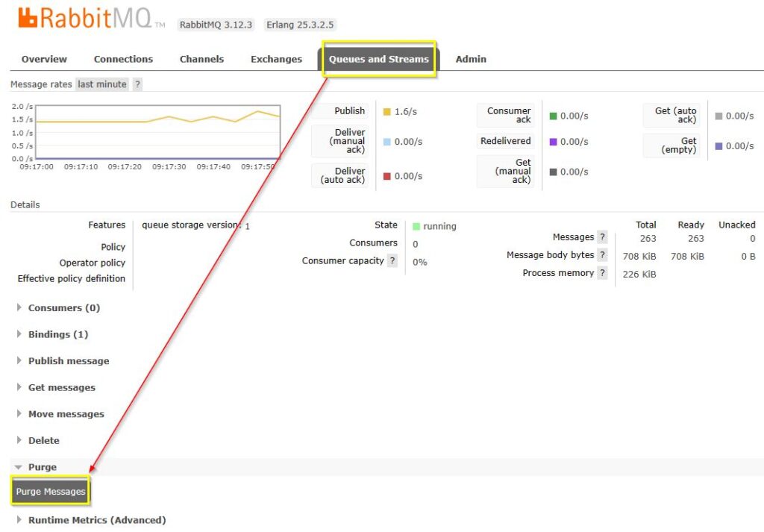Toggle the Consumer ack series
The height and width of the screenshot is (532, 764).
(506, 116)
